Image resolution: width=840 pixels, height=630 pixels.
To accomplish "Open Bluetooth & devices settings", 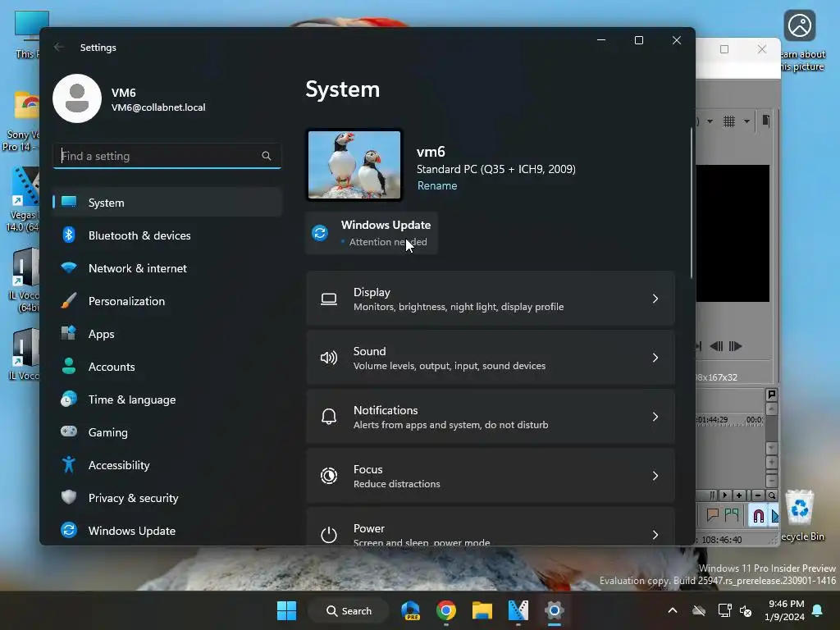I will pyautogui.click(x=167, y=235).
